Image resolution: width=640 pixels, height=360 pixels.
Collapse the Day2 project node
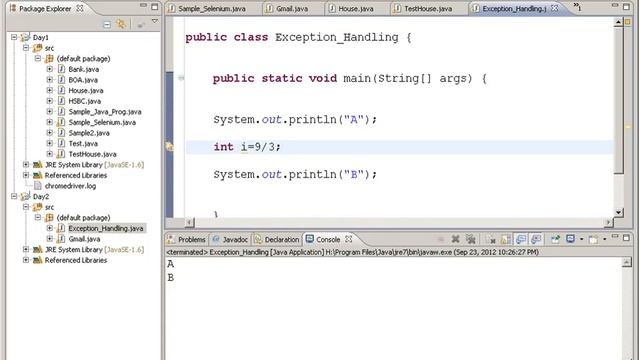(x=14, y=197)
